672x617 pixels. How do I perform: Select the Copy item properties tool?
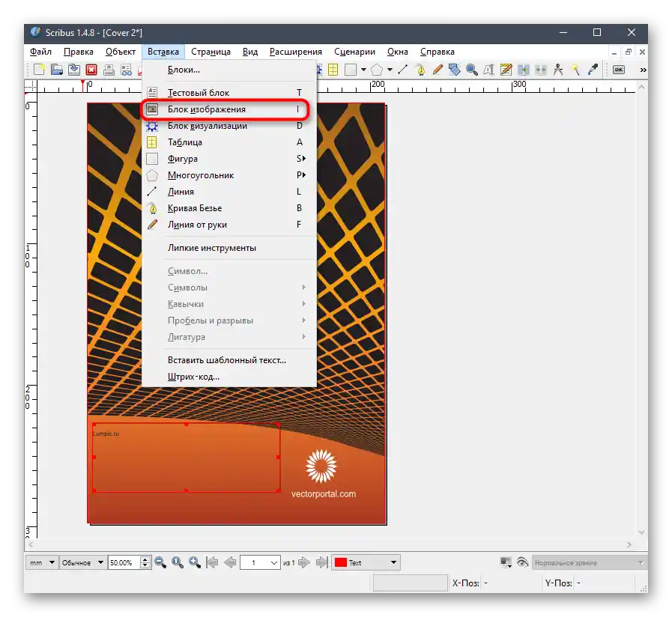click(x=575, y=70)
